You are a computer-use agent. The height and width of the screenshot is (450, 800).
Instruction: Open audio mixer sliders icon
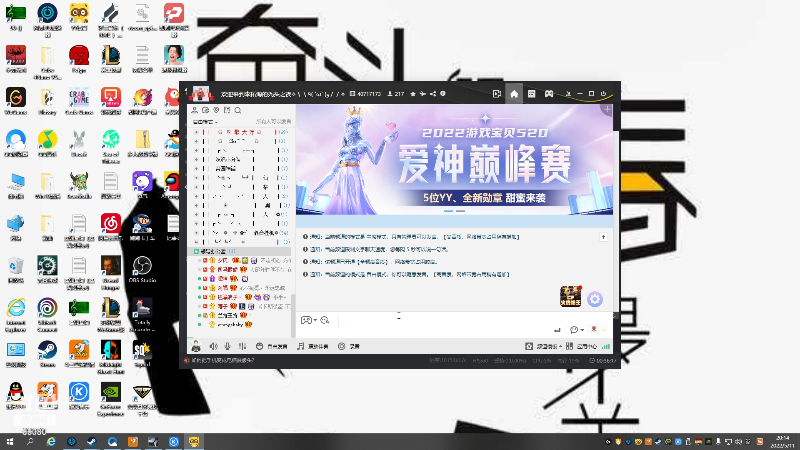[242, 346]
